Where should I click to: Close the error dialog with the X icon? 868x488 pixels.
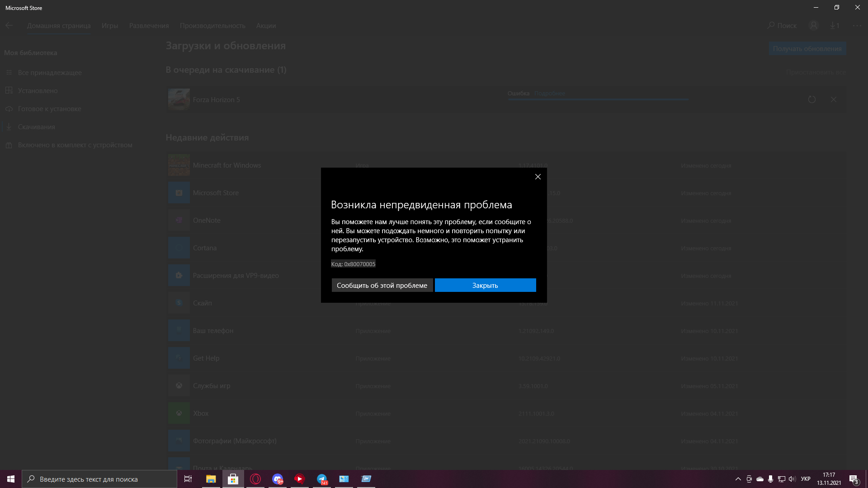click(x=538, y=177)
